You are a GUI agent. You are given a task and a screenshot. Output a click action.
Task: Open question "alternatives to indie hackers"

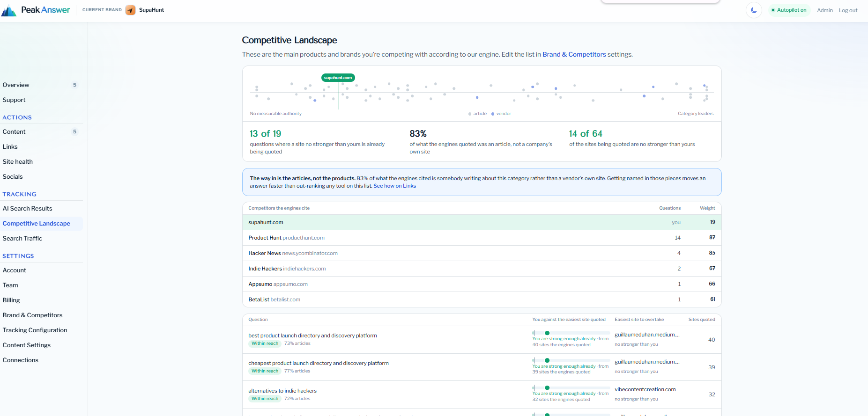pyautogui.click(x=282, y=391)
